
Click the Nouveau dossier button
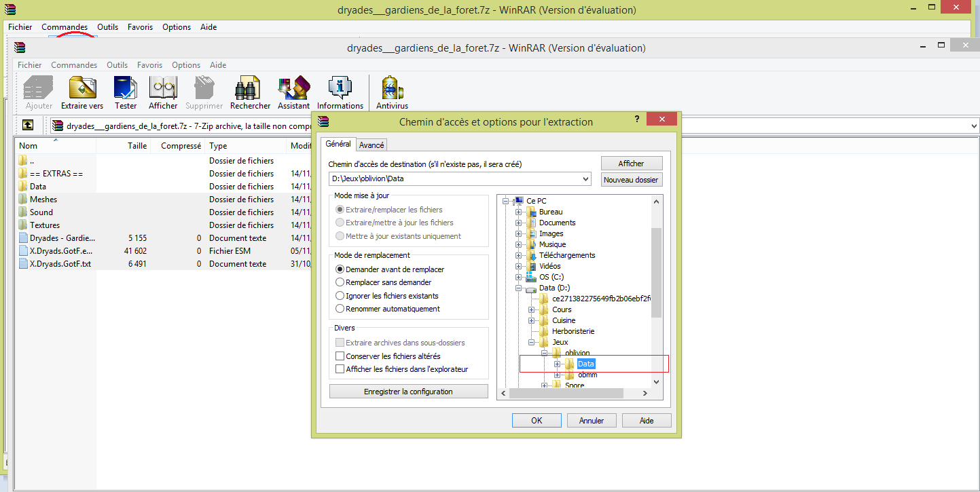coord(631,180)
